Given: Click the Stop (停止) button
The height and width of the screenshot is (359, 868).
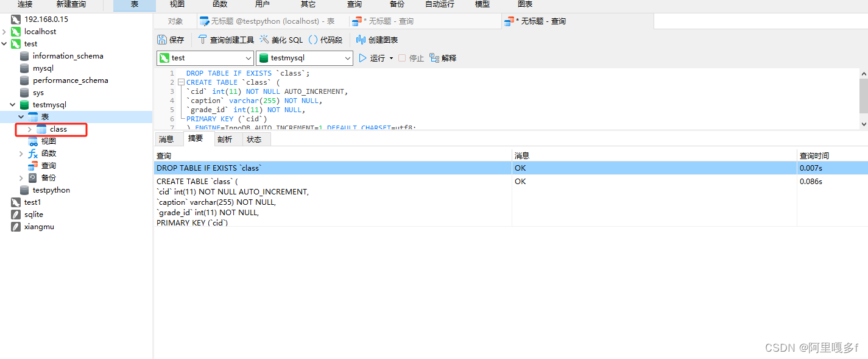Looking at the screenshot, I should click(411, 58).
